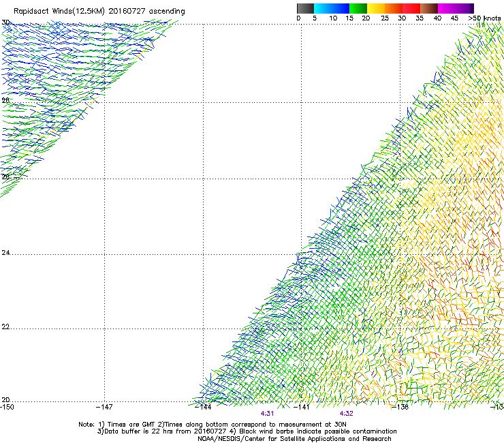This screenshot has height=443, width=504.
Task: Click the '10' legend scale label
Action: click(333, 18)
